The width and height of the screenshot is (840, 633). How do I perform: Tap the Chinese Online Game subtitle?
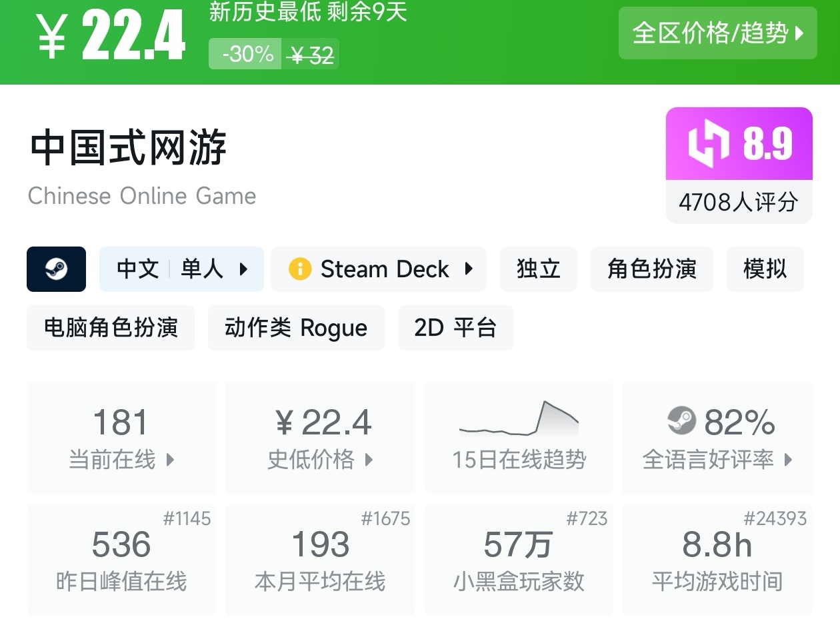tap(142, 196)
